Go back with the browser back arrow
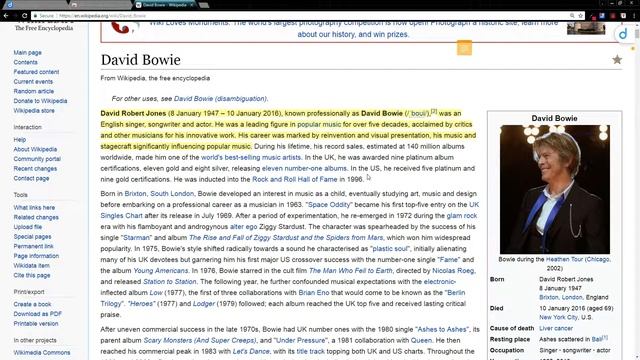640x360 pixels. tap(6, 16)
